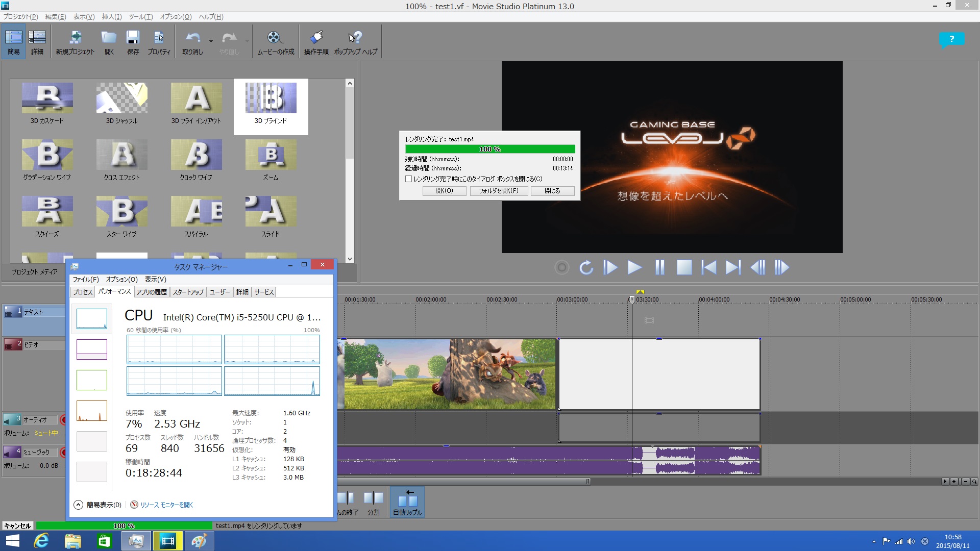This screenshot has width=980, height=551.
Task: Click the purple music audio clip
Action: click(549, 461)
